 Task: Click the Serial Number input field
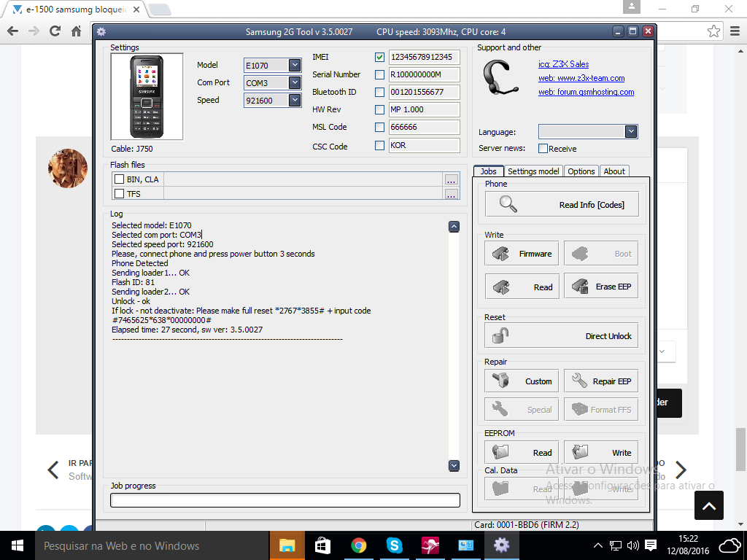click(424, 75)
